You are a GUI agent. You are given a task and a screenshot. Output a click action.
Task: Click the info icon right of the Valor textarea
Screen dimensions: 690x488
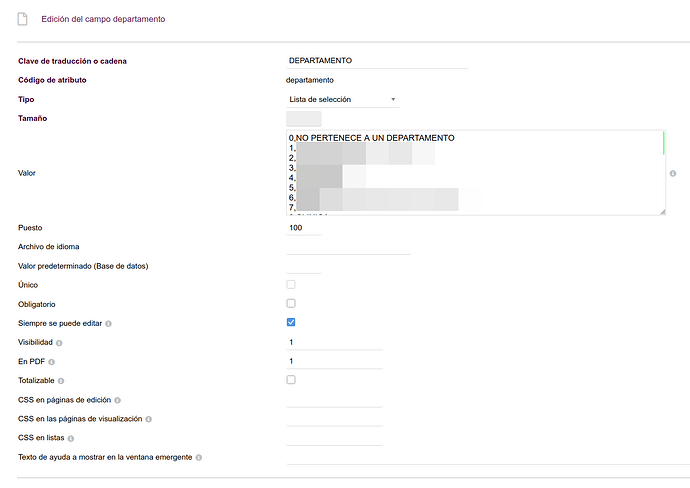673,173
